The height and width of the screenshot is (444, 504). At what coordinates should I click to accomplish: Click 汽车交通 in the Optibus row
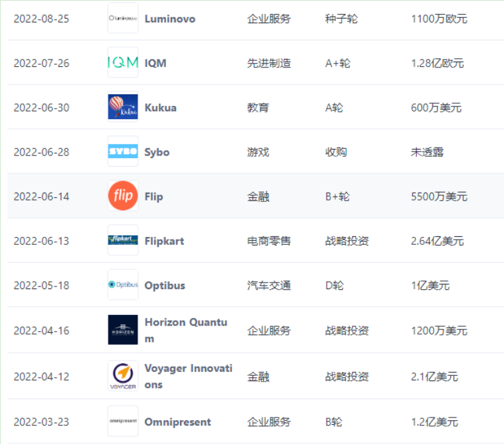point(269,285)
